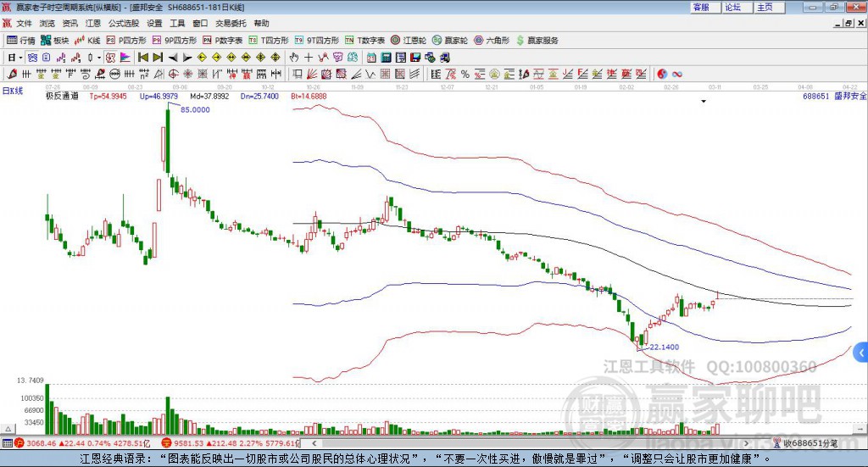Click the pink flag chart icon
This screenshot has width=868, height=467.
pyautogui.click(x=125, y=58)
